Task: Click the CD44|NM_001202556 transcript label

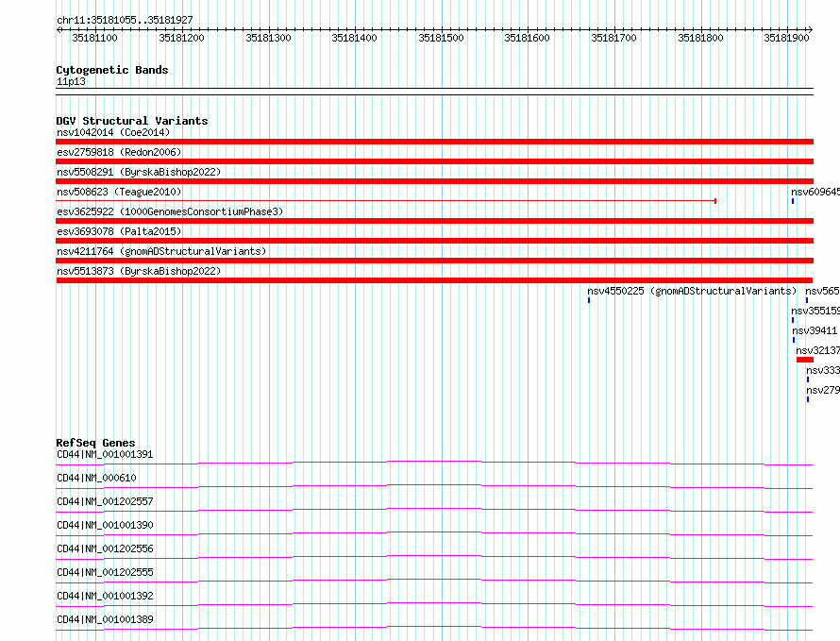Action: coord(105,548)
